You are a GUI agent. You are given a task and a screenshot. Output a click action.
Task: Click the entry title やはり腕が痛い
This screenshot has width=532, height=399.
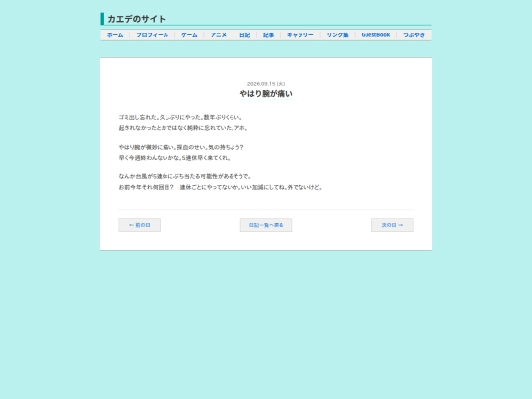(x=266, y=94)
